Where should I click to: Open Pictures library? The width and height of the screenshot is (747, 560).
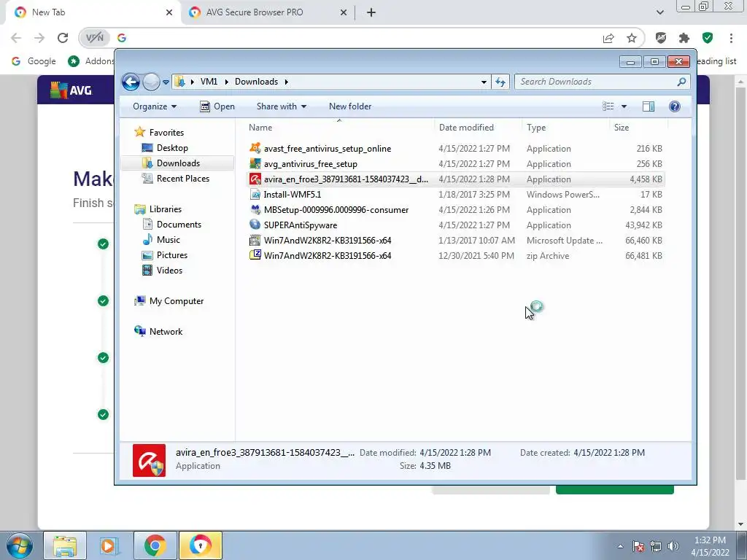pyautogui.click(x=172, y=254)
